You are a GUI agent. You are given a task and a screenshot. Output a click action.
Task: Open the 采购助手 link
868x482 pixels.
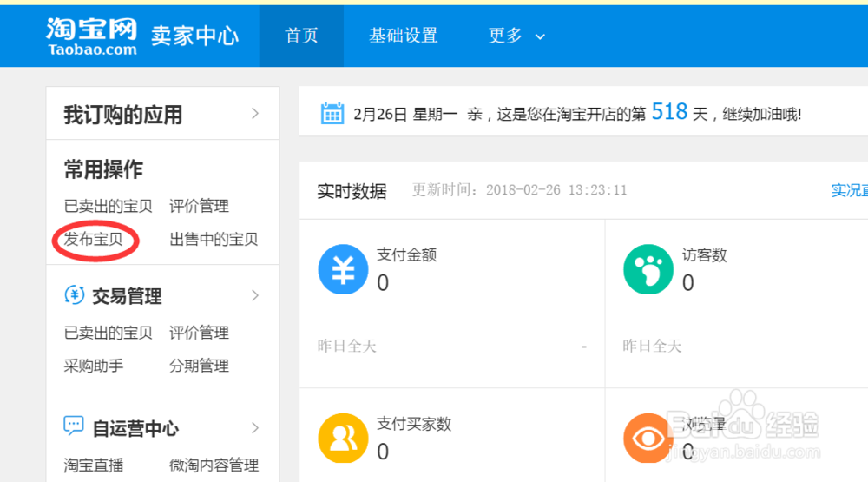(94, 366)
